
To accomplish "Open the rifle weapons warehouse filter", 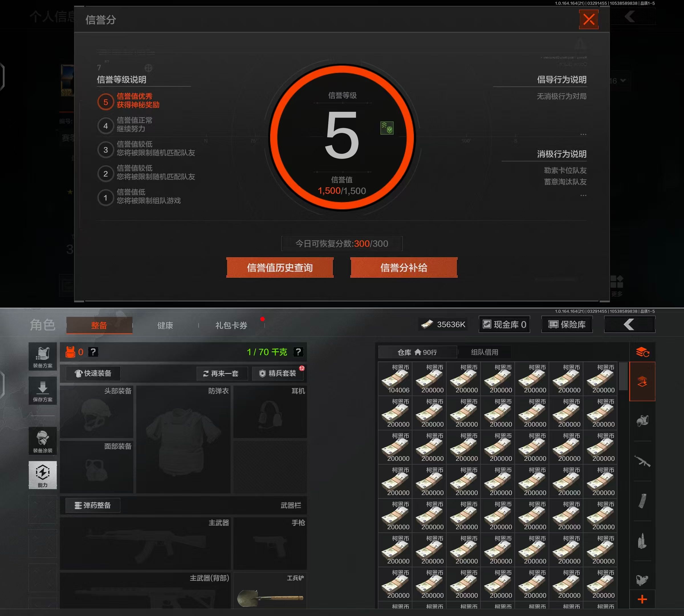I will click(x=642, y=461).
